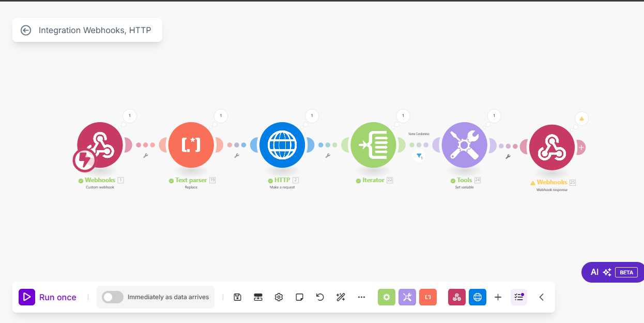Open the operations bubble above Iterator
644x323 pixels.
click(x=403, y=116)
